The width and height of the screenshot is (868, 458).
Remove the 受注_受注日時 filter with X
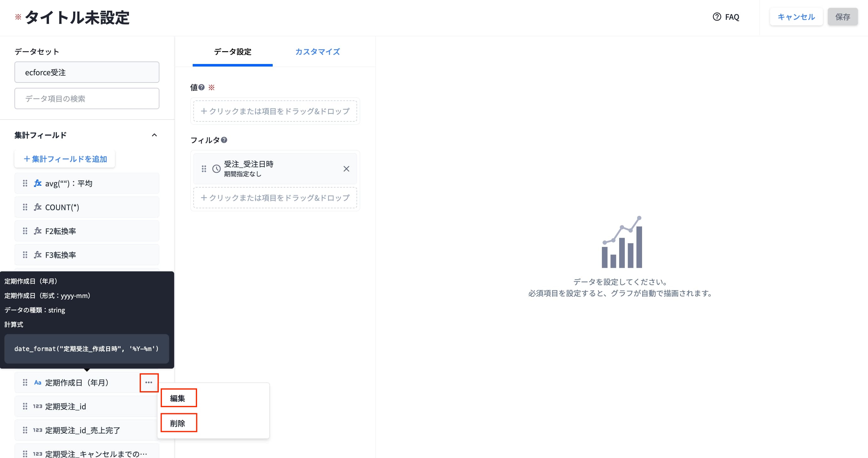346,169
